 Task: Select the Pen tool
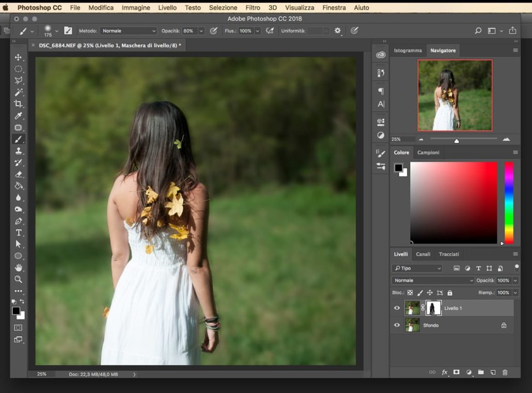18,221
